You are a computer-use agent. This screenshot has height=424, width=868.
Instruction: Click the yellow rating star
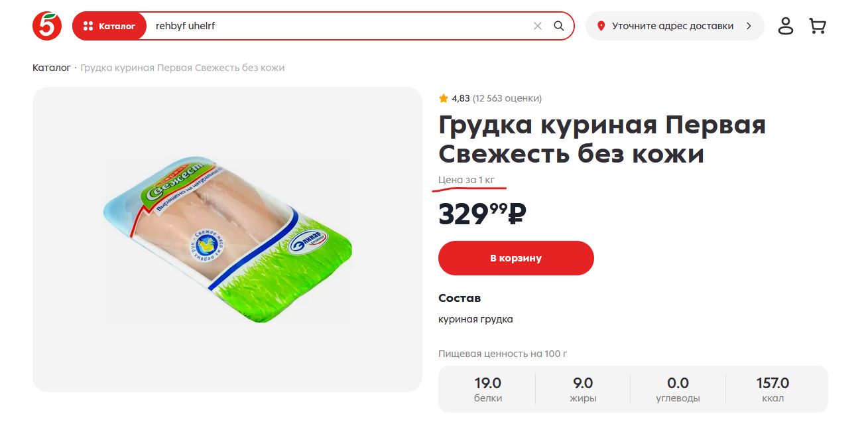444,98
